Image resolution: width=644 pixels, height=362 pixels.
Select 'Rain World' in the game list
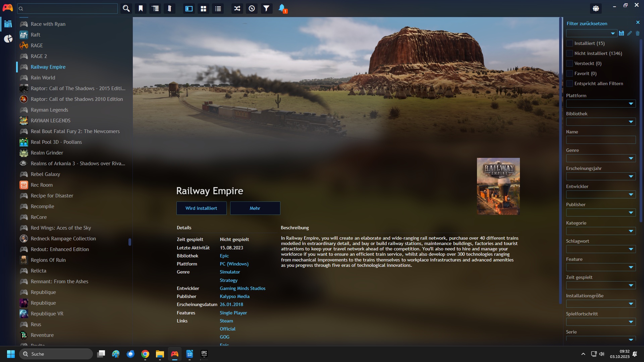pyautogui.click(x=43, y=77)
